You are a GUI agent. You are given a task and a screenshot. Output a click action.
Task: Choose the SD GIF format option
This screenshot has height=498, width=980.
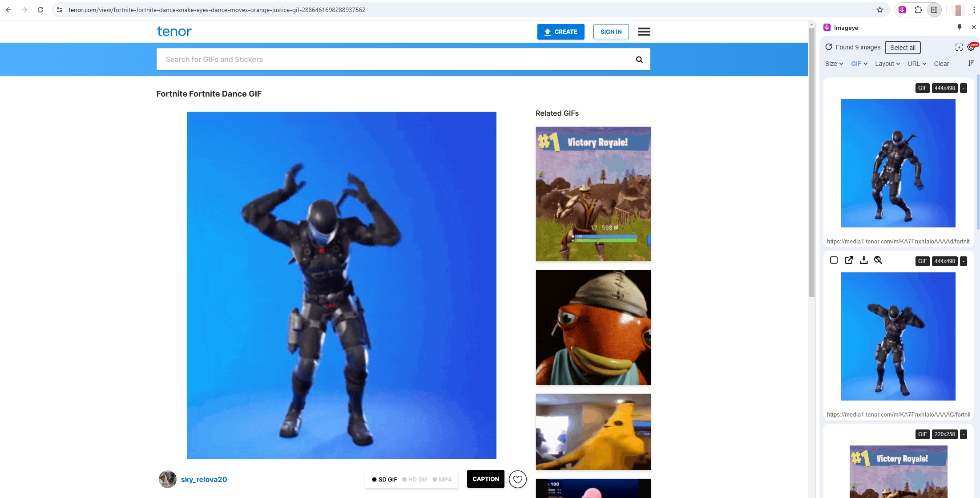click(385, 479)
